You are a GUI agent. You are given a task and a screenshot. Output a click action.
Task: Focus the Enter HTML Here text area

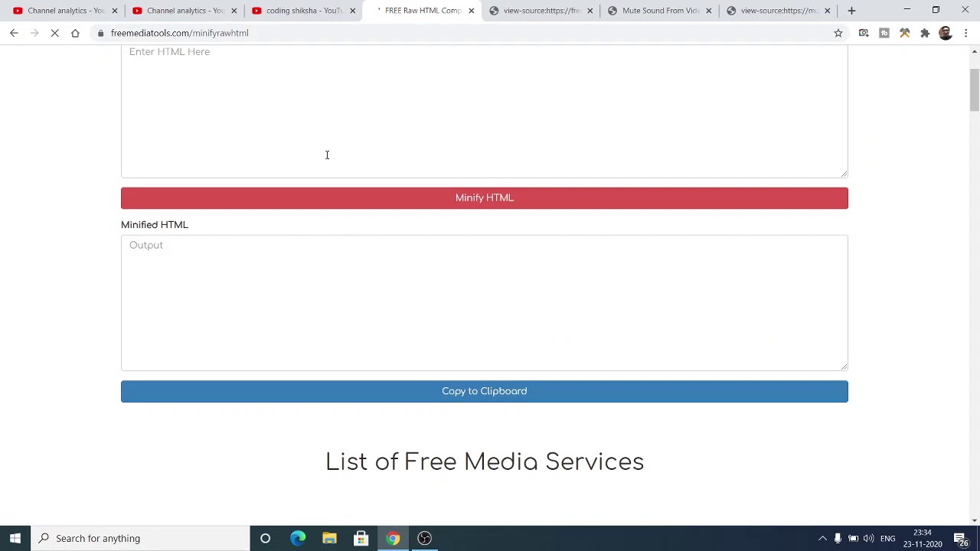coord(484,111)
